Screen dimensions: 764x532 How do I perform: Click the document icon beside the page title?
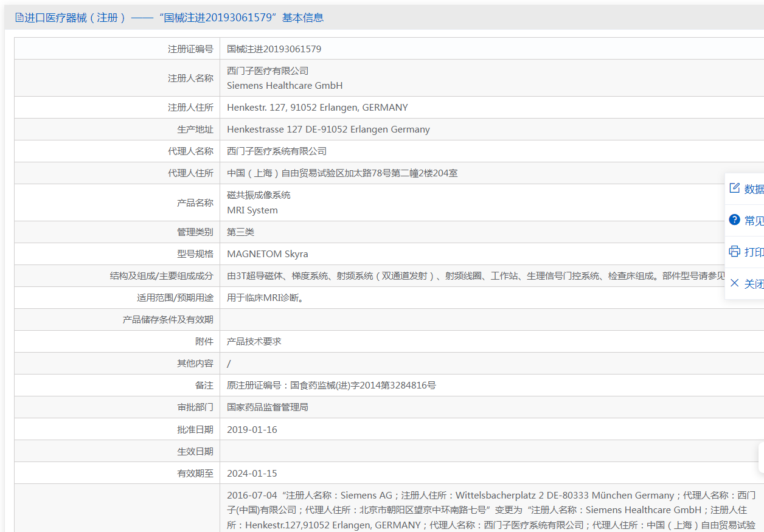pyautogui.click(x=19, y=18)
